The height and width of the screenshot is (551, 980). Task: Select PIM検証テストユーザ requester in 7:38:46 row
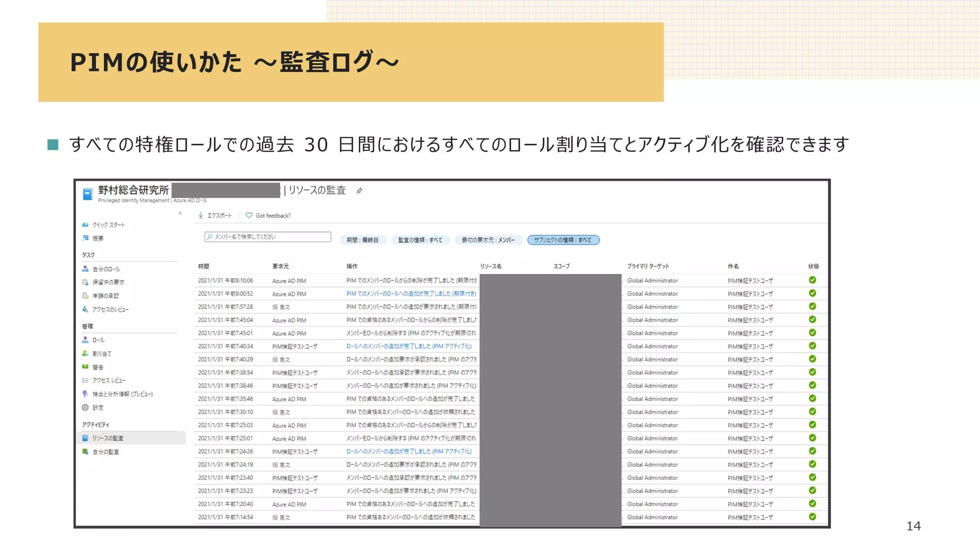[295, 386]
